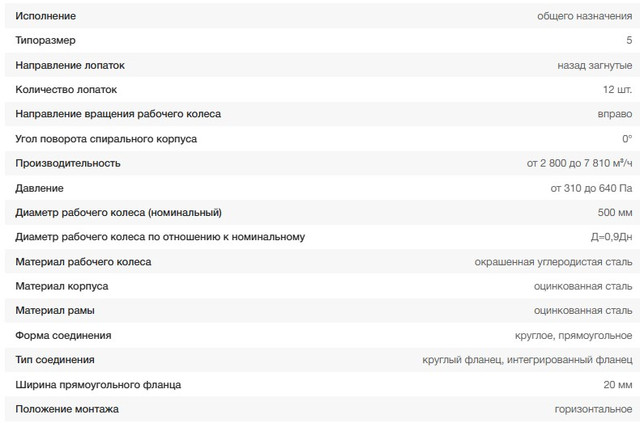
Task: Click "круглый фланец, интегрированный фланец" value
Action: pos(528,360)
